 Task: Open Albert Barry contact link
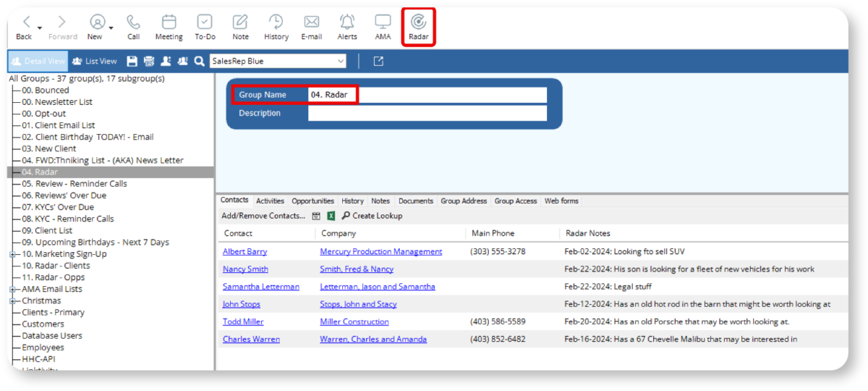[x=244, y=251]
